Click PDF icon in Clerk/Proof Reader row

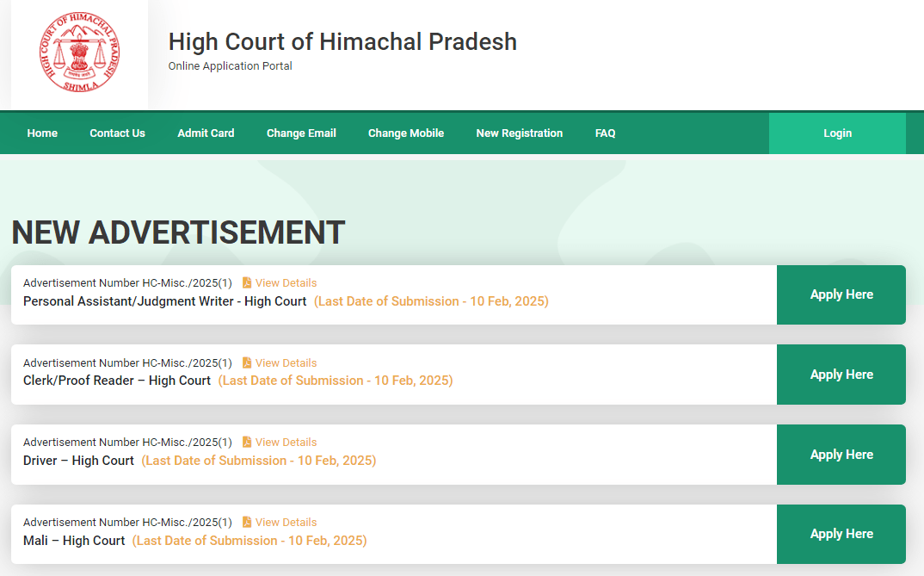247,362
